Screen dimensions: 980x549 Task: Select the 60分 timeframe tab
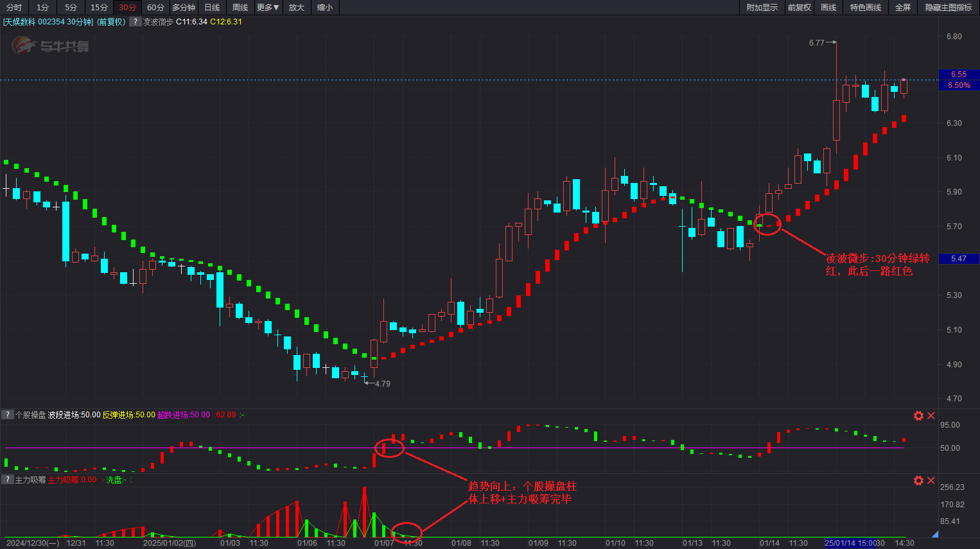pos(155,8)
